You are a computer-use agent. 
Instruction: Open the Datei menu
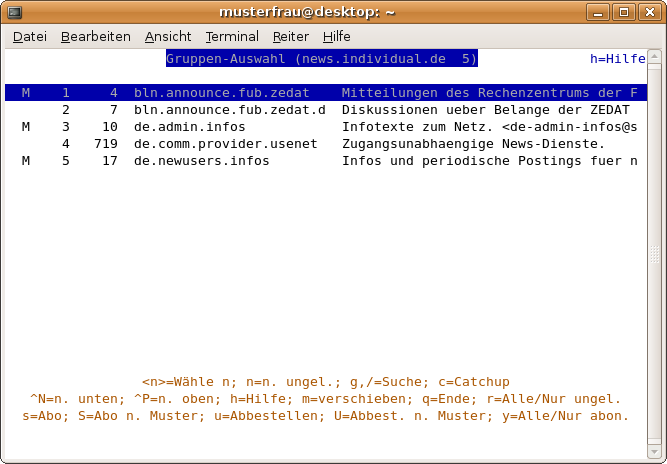click(x=30, y=36)
